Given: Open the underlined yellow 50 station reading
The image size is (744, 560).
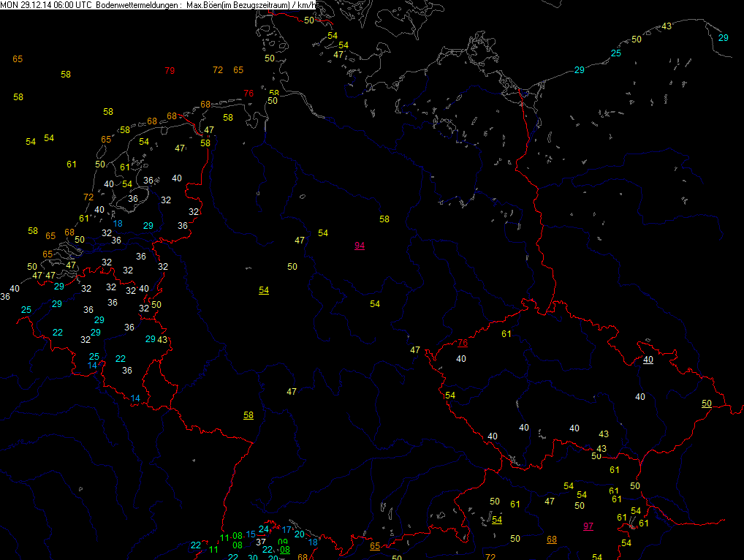Looking at the screenshot, I should (706, 404).
